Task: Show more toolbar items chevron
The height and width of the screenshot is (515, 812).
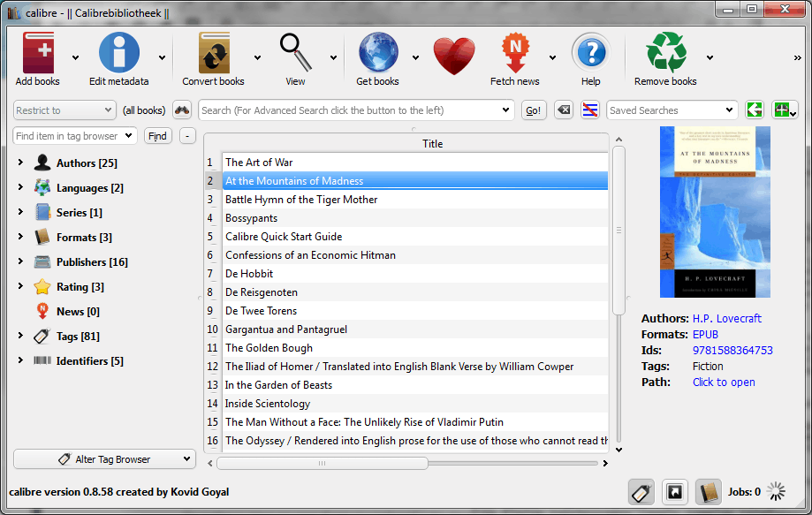Action: (798, 58)
